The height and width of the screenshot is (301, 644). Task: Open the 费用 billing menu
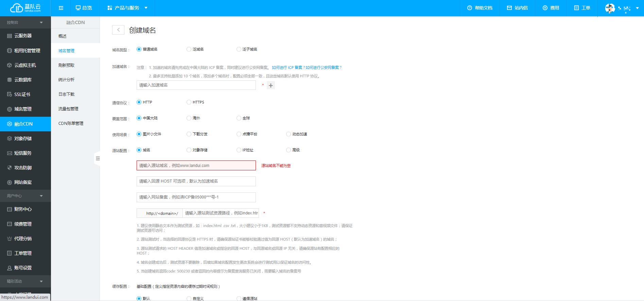551,8
